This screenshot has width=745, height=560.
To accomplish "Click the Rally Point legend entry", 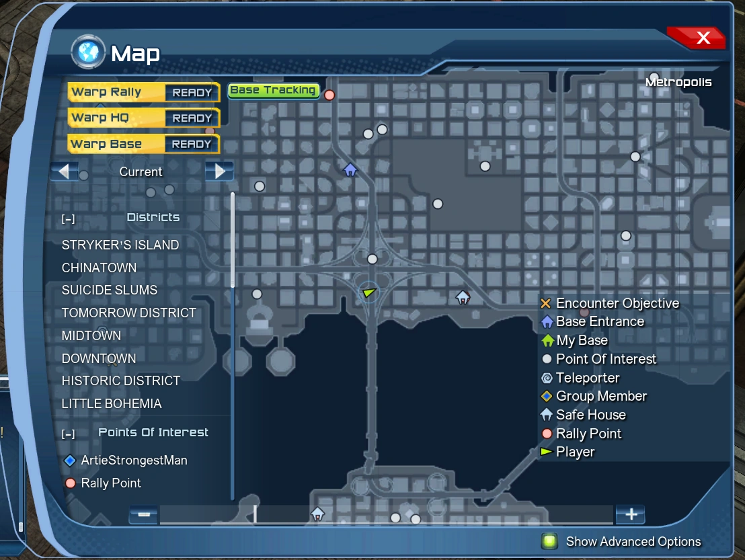I will click(x=581, y=434).
